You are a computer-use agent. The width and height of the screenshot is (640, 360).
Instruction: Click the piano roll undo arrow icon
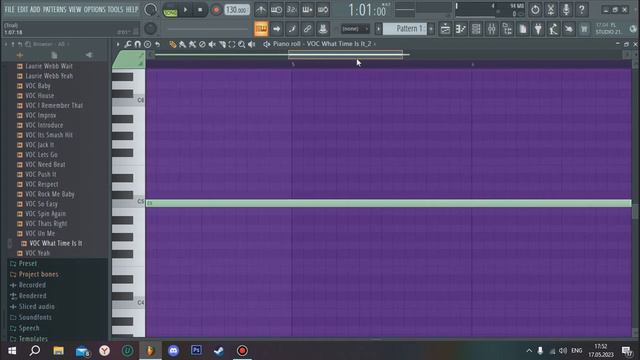157,44
